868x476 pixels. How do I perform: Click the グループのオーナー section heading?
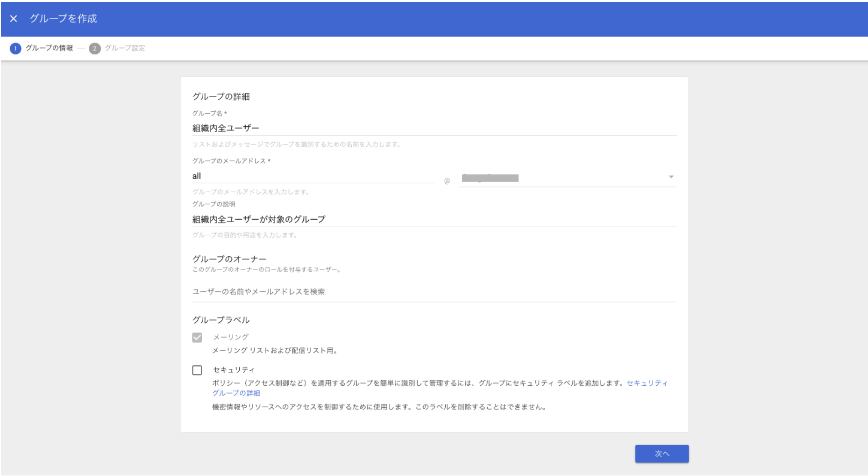[x=229, y=259]
